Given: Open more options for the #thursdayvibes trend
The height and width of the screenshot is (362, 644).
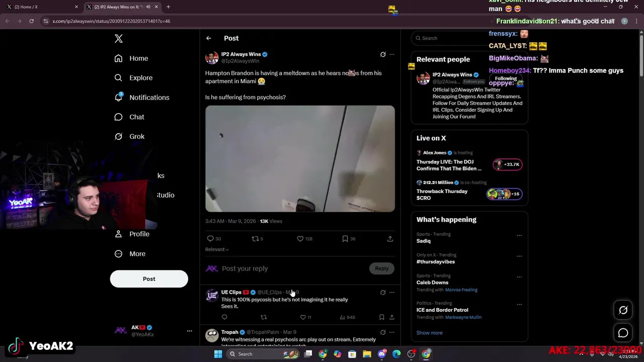Looking at the screenshot, I should point(519,256).
